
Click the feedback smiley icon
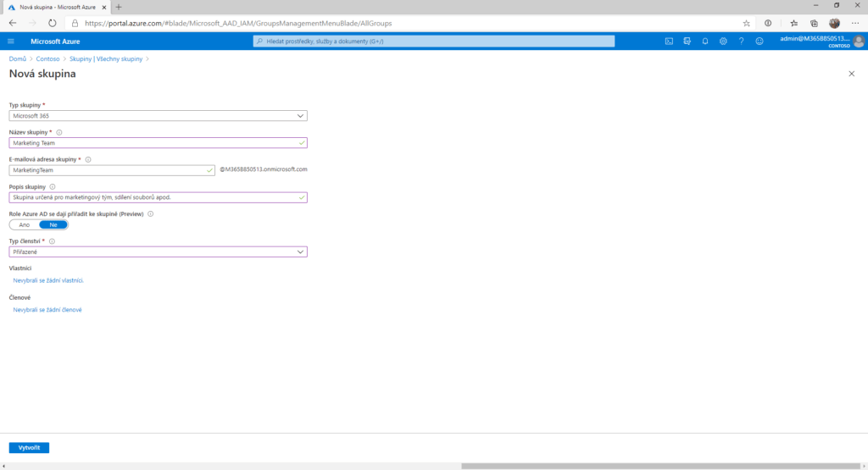759,41
